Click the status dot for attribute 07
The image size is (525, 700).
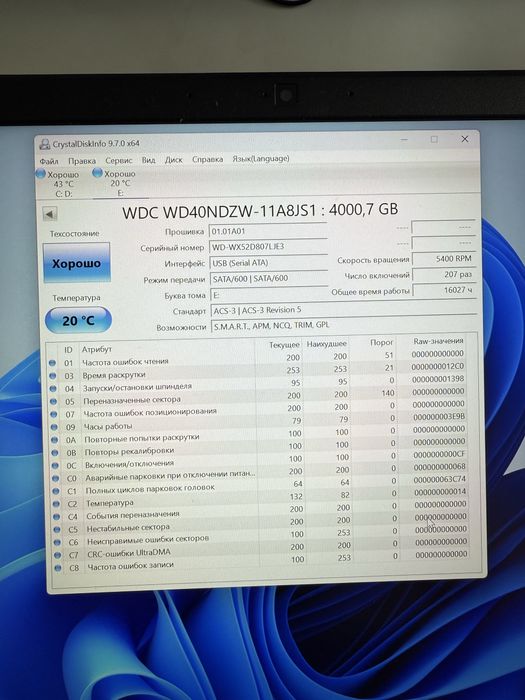click(54, 414)
